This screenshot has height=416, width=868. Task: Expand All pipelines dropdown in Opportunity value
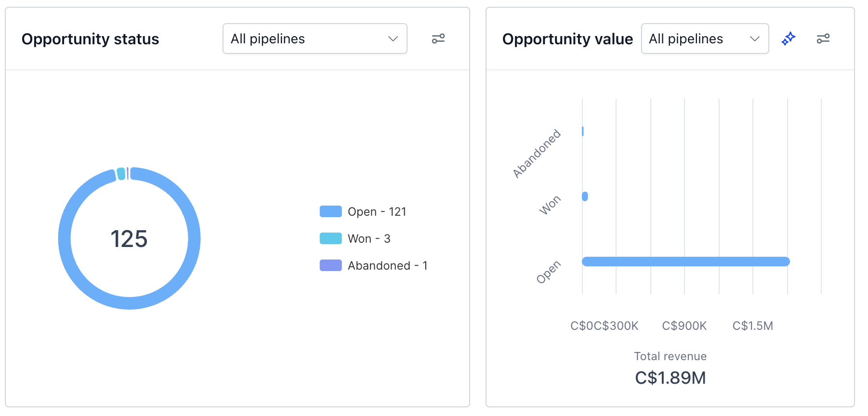[x=705, y=39]
